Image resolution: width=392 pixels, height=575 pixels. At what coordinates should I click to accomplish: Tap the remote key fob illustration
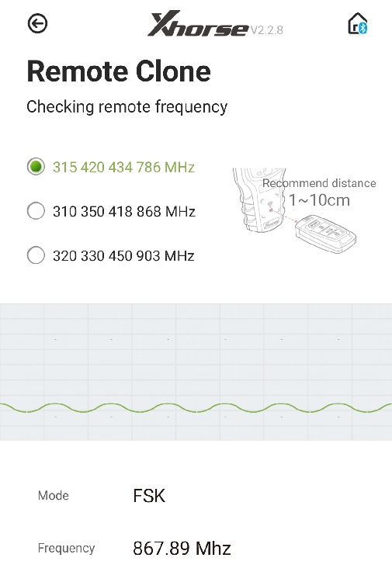click(x=325, y=234)
